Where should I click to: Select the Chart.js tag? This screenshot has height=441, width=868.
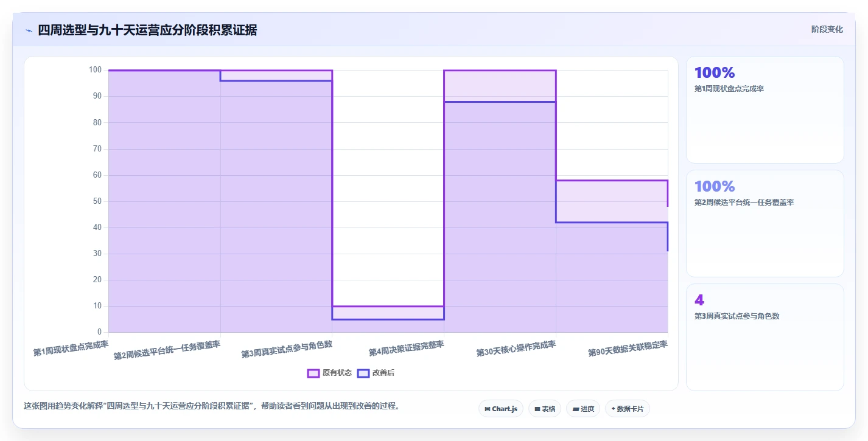pyautogui.click(x=501, y=409)
